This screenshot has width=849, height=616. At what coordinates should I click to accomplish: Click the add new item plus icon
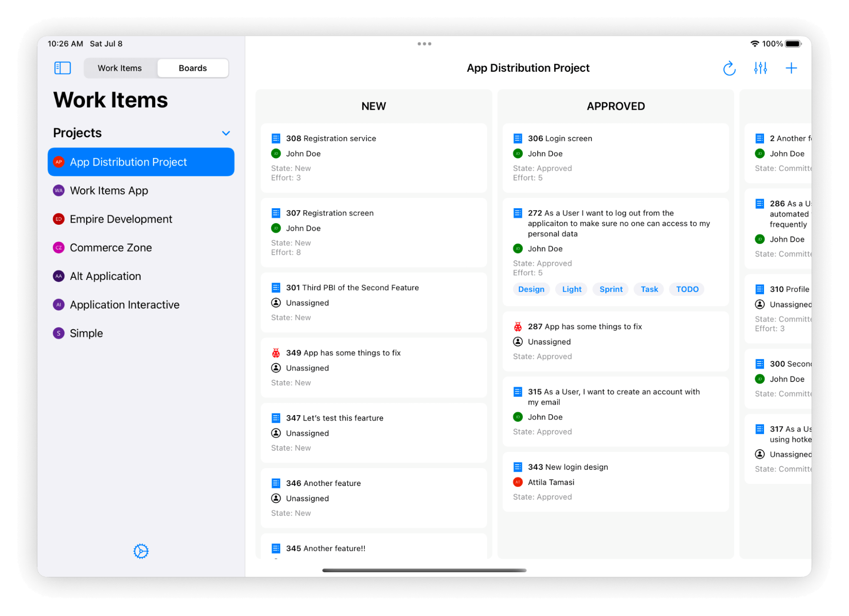792,67
